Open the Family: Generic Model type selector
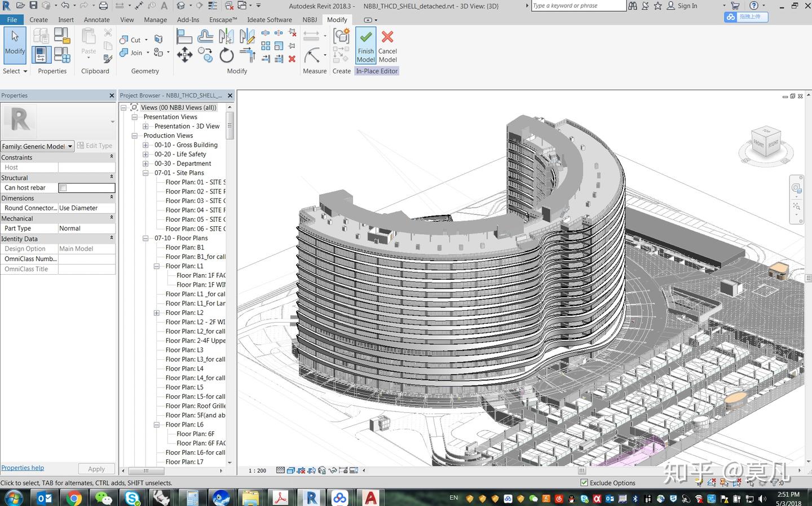This screenshot has height=506, width=812. coord(38,146)
